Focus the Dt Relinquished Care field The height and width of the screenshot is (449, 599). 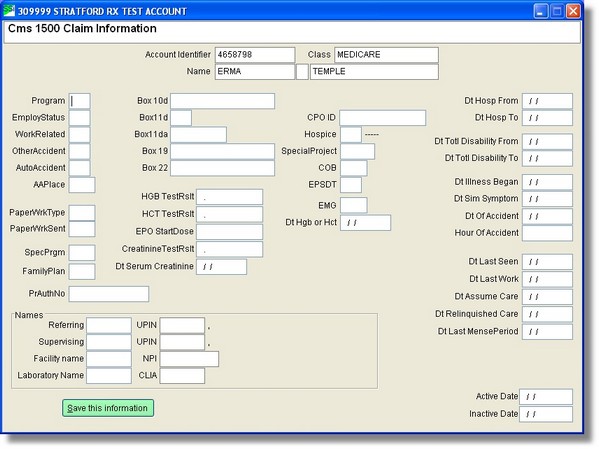547,314
